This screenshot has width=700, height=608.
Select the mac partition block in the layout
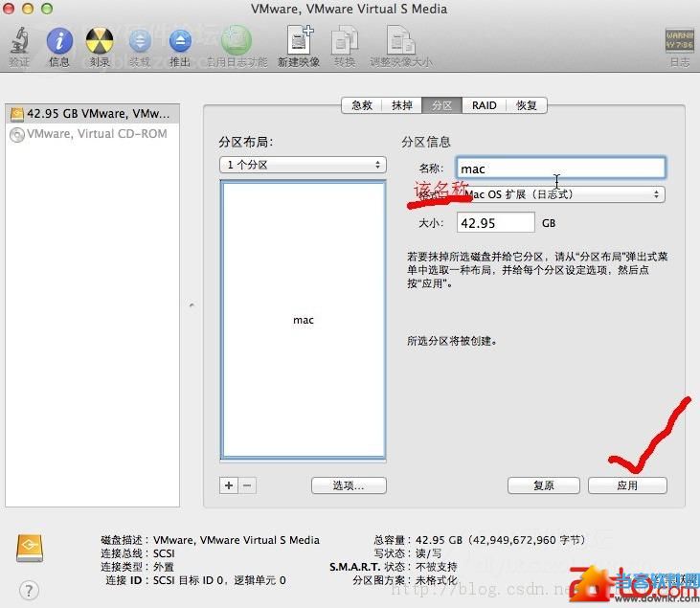coord(304,320)
